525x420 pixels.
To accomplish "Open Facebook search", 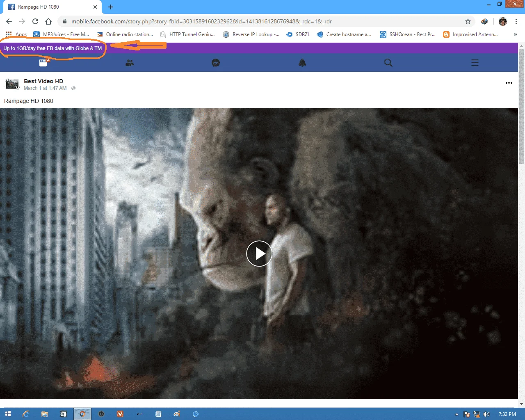I will tap(388, 63).
